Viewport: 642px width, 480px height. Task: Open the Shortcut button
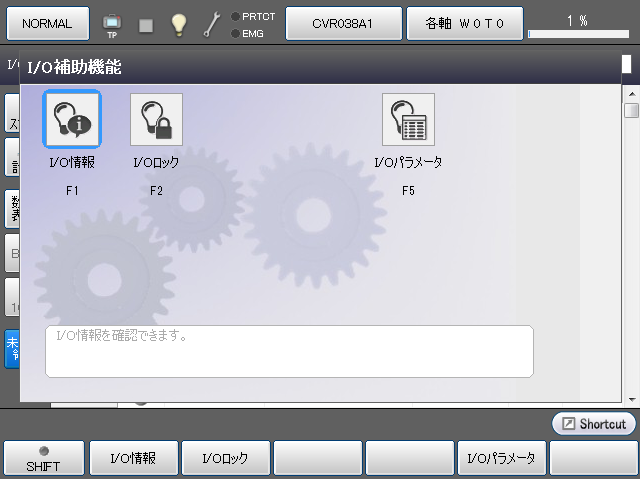(593, 424)
